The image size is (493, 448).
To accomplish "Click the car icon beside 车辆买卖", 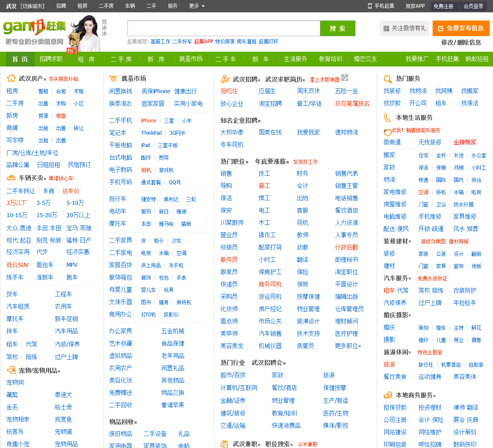I will [x=11, y=178].
